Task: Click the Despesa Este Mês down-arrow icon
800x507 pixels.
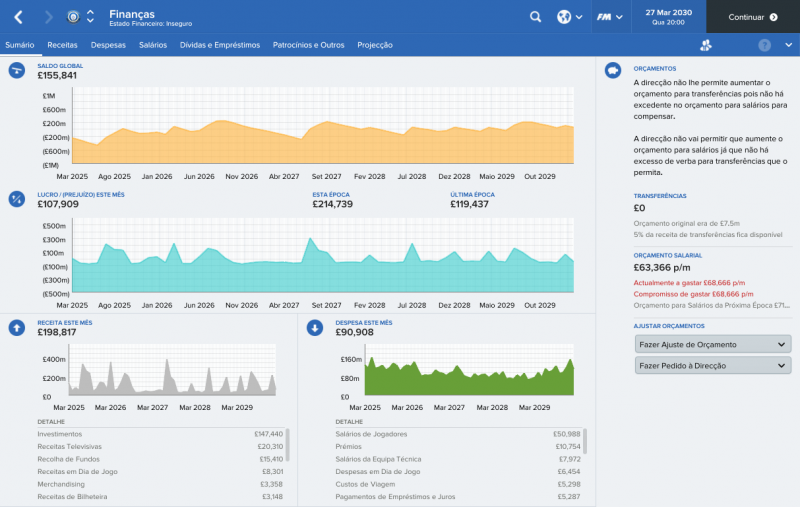Action: pyautogui.click(x=315, y=327)
